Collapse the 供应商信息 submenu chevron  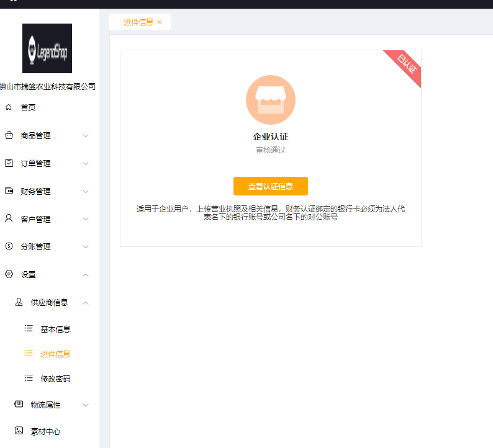(x=86, y=303)
